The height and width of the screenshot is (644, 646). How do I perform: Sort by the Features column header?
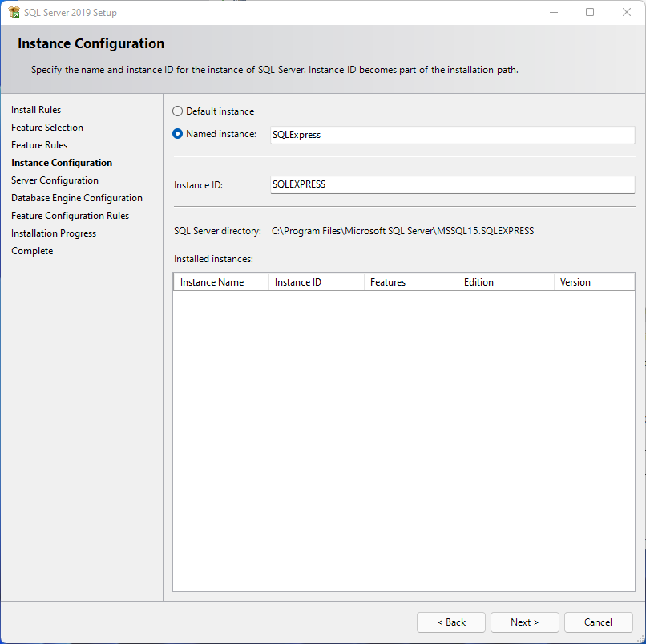411,282
